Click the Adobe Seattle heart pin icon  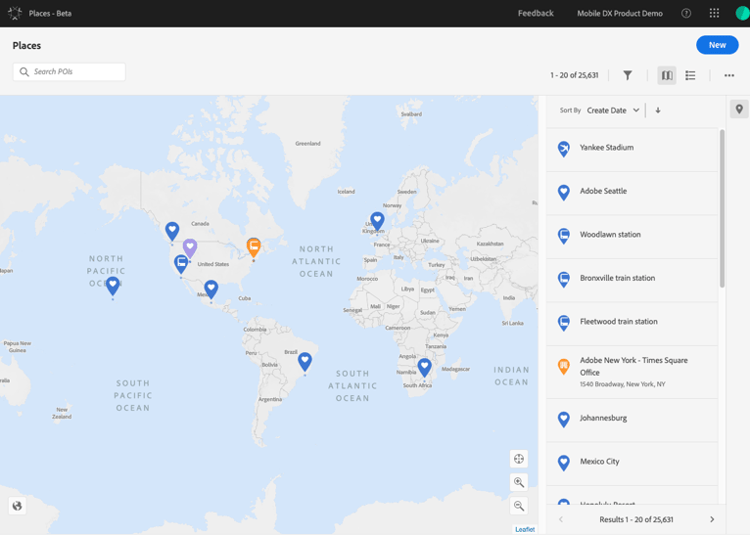[564, 192]
